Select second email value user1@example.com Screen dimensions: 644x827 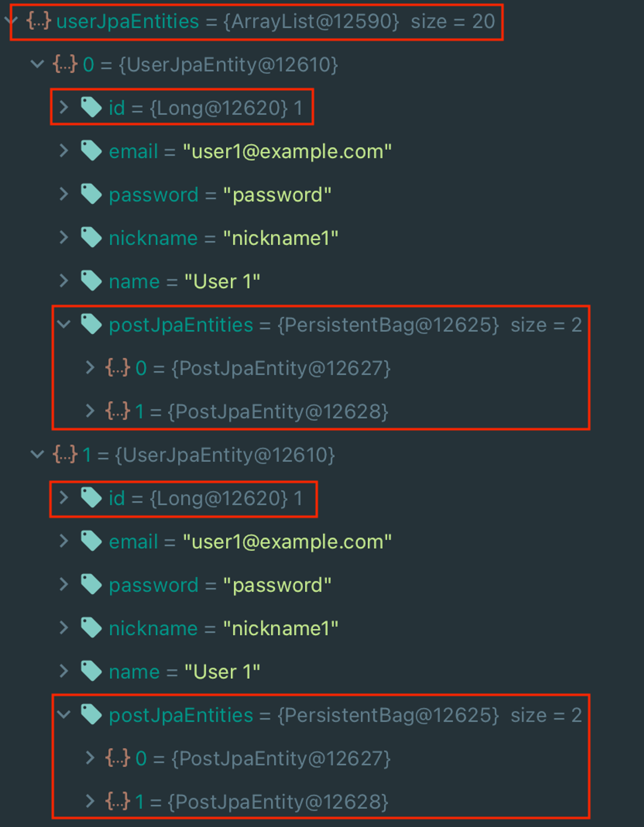click(x=287, y=542)
